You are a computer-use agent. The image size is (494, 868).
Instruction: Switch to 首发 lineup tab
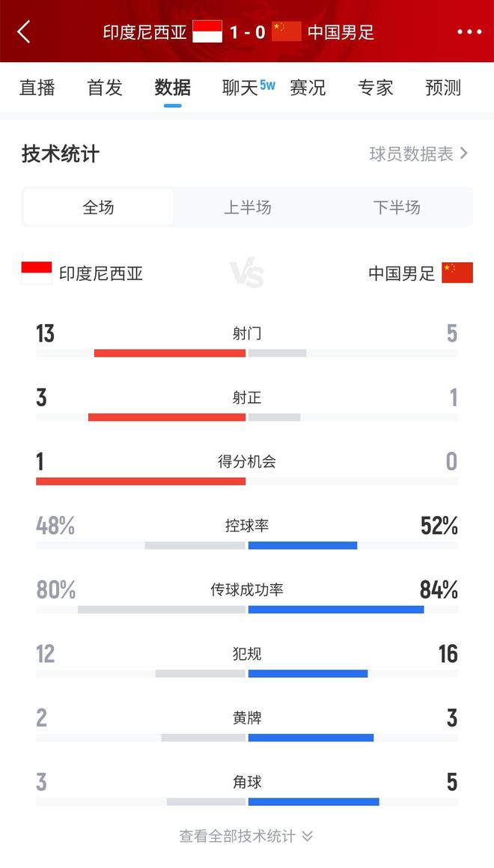click(x=105, y=88)
